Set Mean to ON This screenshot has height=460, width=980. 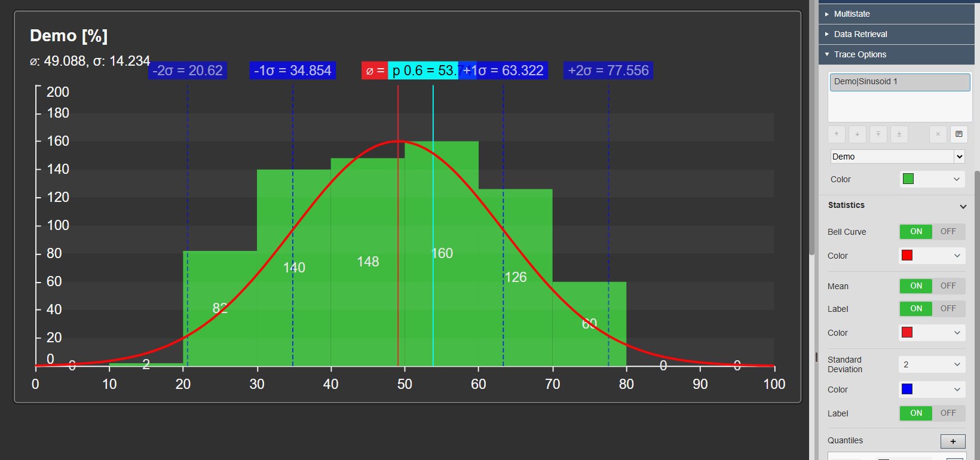click(916, 286)
